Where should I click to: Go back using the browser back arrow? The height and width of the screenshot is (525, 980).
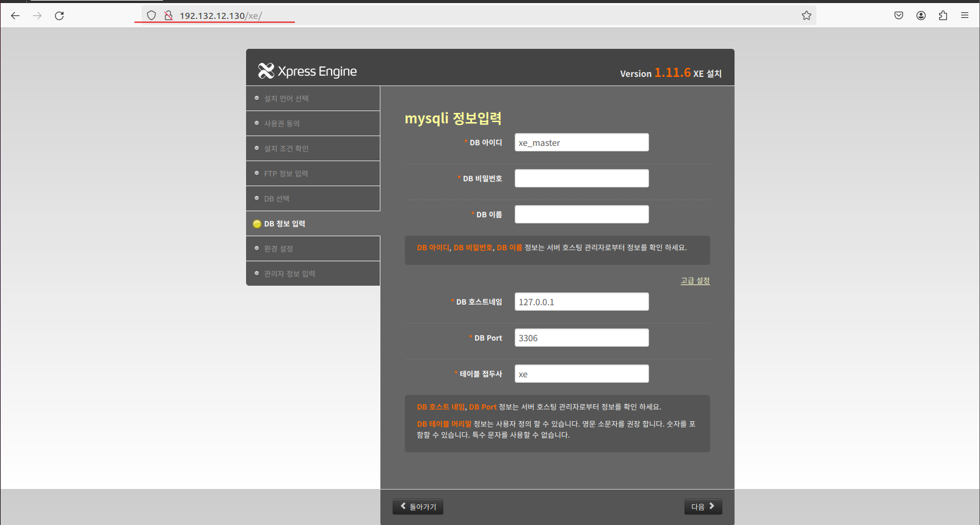(15, 16)
